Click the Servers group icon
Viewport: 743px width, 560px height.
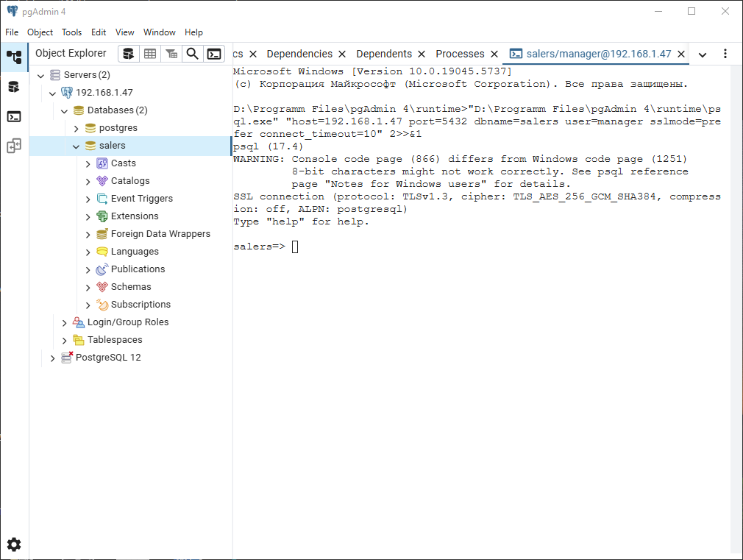coord(55,75)
